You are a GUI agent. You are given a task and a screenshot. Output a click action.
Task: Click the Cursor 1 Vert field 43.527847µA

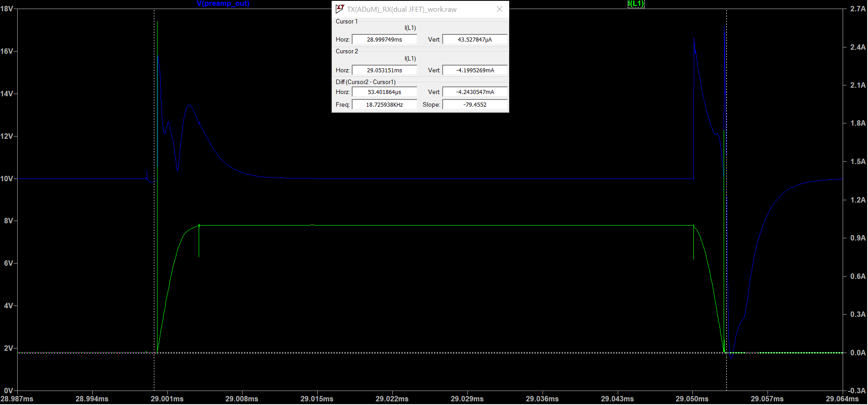(475, 40)
